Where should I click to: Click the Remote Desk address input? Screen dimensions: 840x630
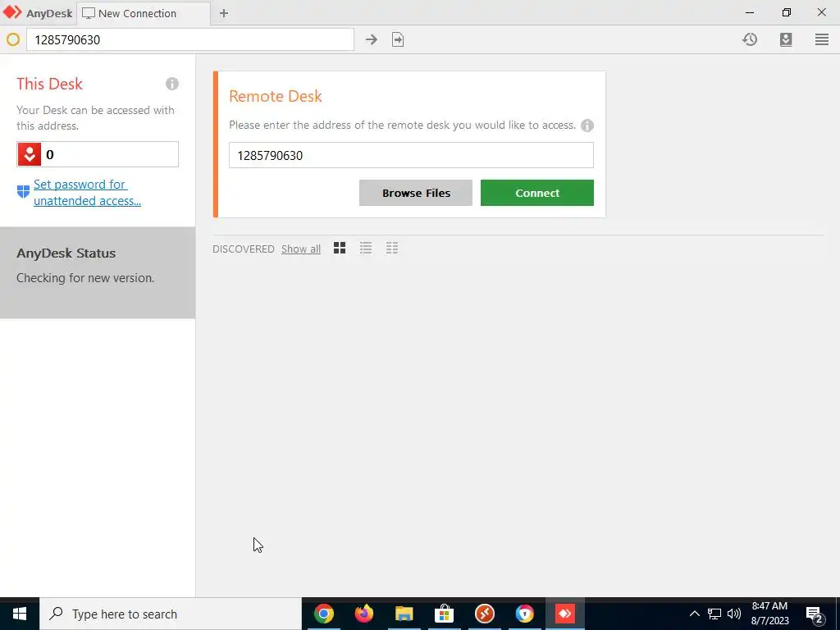(x=411, y=155)
